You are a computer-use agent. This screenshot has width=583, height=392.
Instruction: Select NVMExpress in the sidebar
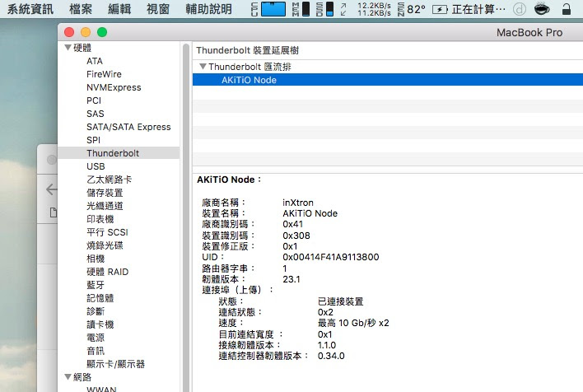(x=114, y=87)
